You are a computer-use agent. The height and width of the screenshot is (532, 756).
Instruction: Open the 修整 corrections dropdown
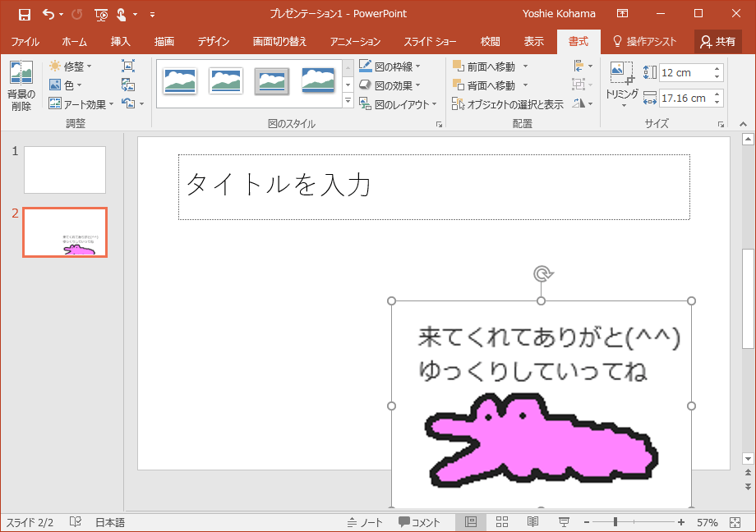[71, 66]
